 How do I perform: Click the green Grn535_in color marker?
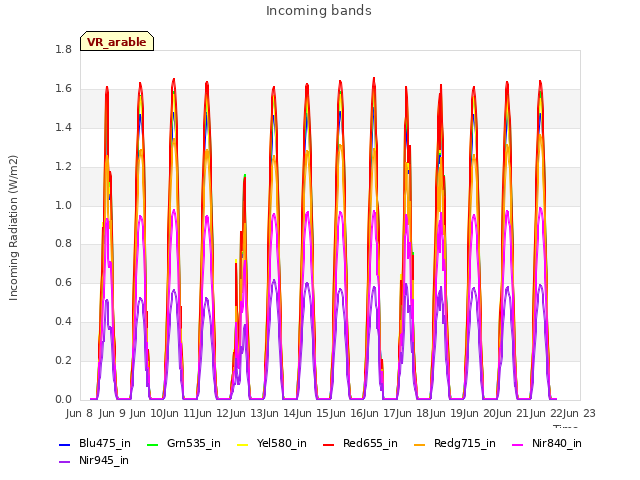pos(152,444)
